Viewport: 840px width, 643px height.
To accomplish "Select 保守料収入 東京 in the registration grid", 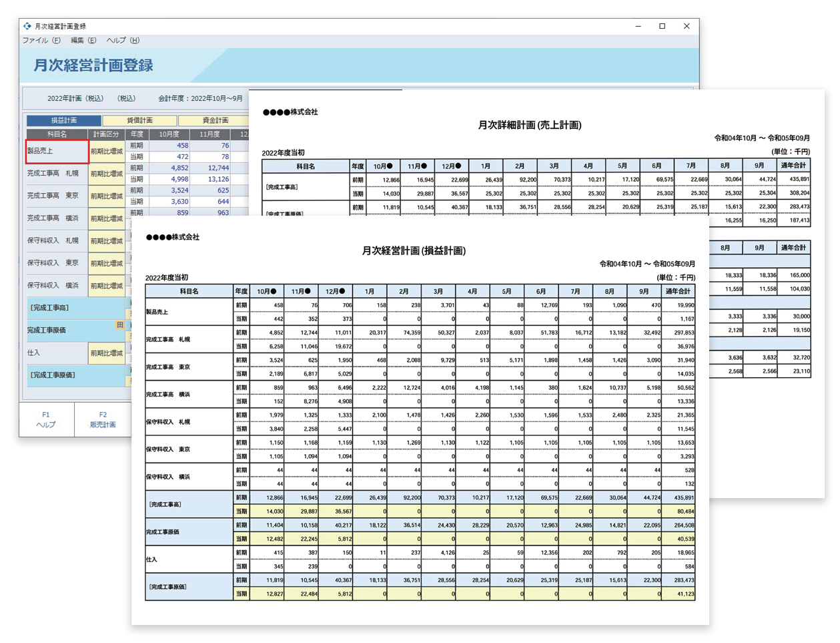I will click(57, 263).
